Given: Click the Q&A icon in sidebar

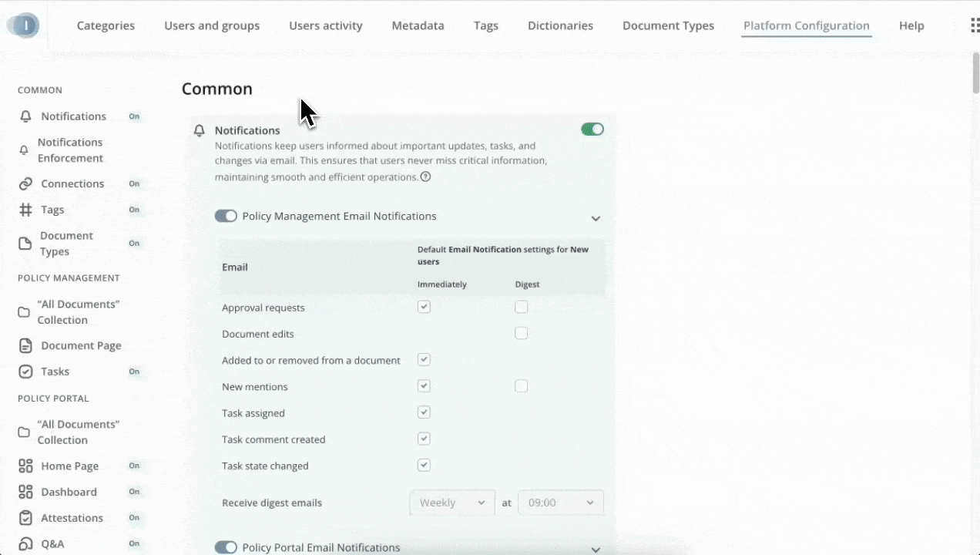Looking at the screenshot, I should [26, 544].
